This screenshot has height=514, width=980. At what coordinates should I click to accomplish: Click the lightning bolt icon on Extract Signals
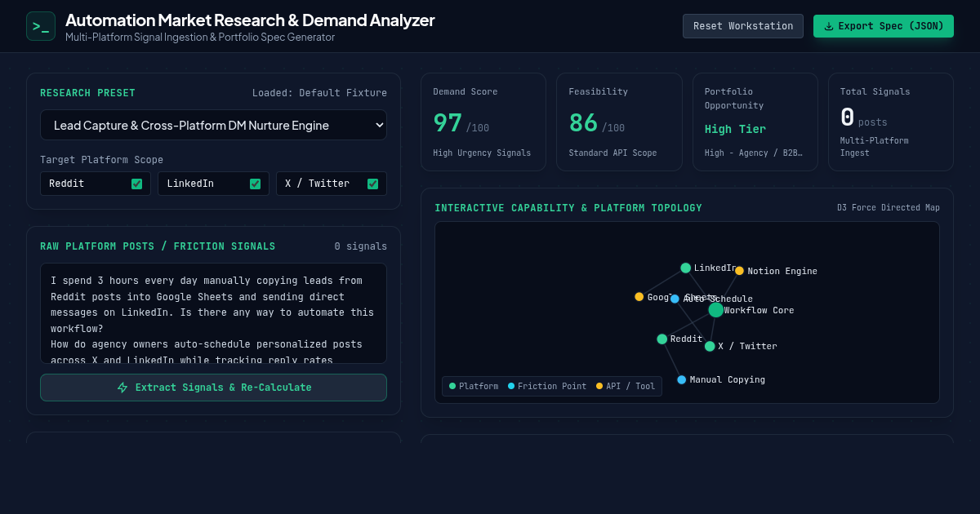[122, 388]
